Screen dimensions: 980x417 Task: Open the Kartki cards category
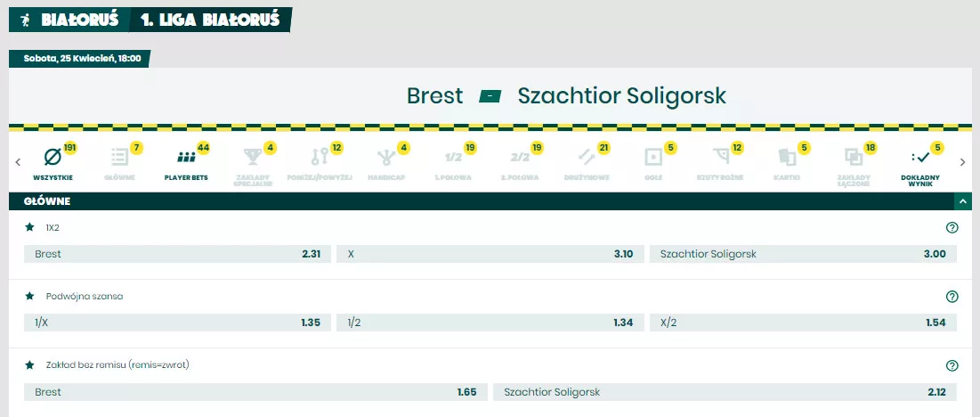coord(786,159)
